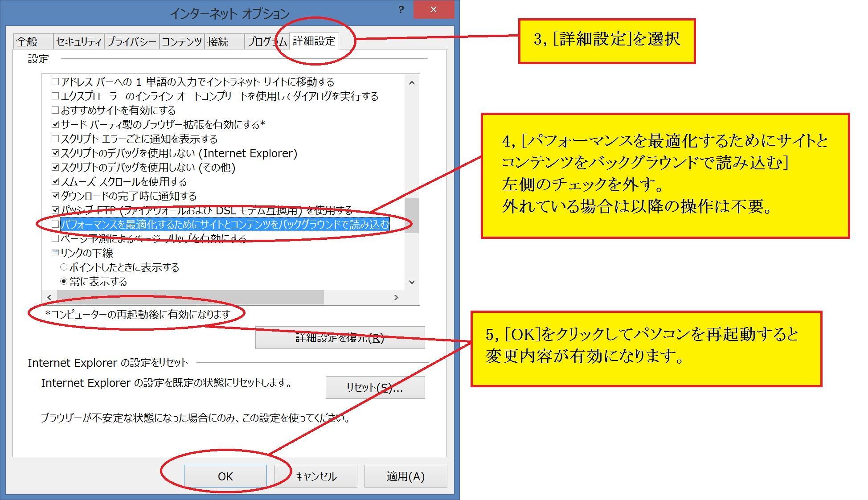
Task: Click the horizontal scrollbar thumb
Action: (190, 297)
